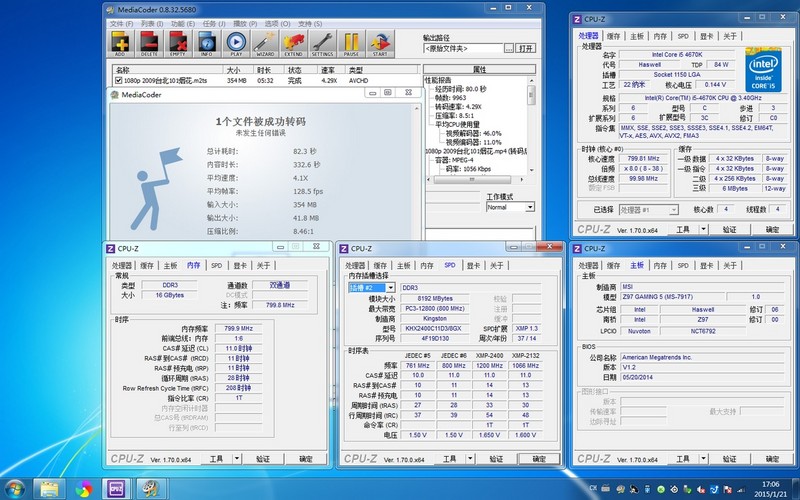Click 工具 button in mainboard CPU-Z window

683,459
